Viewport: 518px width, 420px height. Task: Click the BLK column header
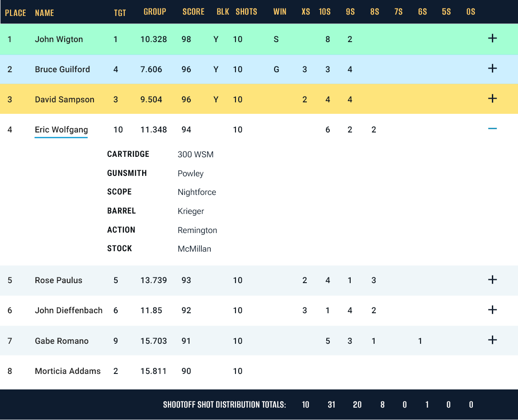point(223,12)
